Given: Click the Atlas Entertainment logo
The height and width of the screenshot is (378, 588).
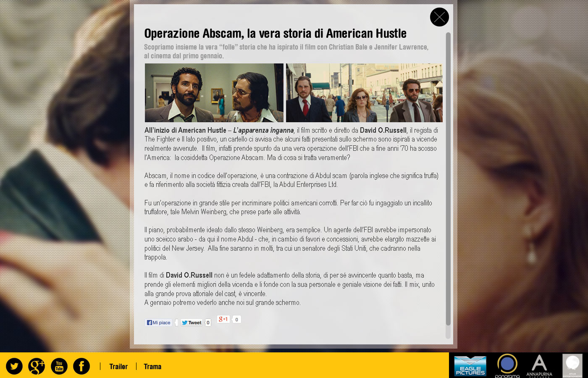Looking at the screenshot, I should 572,366.
